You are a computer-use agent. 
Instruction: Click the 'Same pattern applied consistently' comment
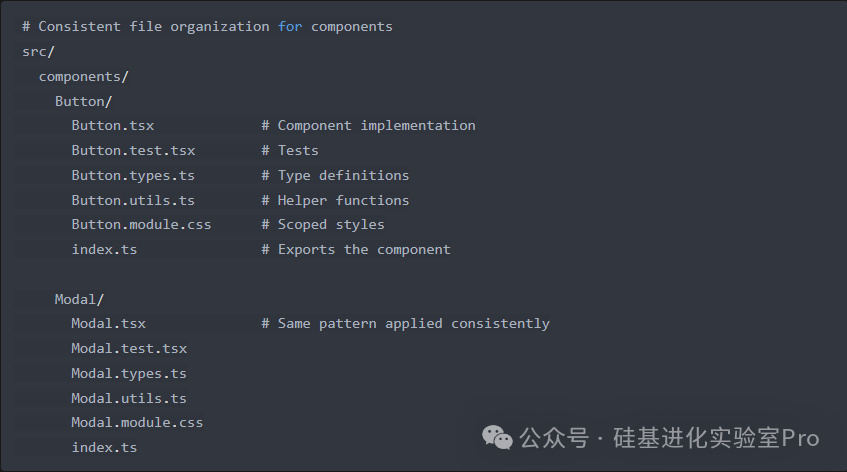point(413,323)
